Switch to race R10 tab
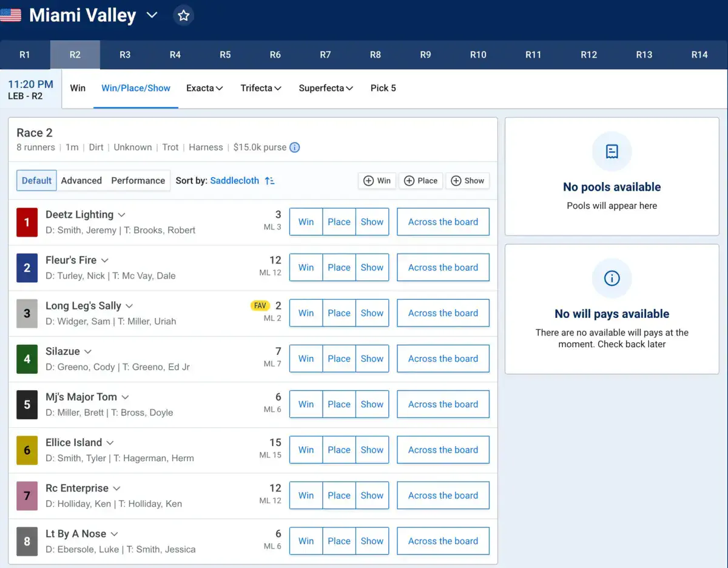The height and width of the screenshot is (568, 728). 478,55
